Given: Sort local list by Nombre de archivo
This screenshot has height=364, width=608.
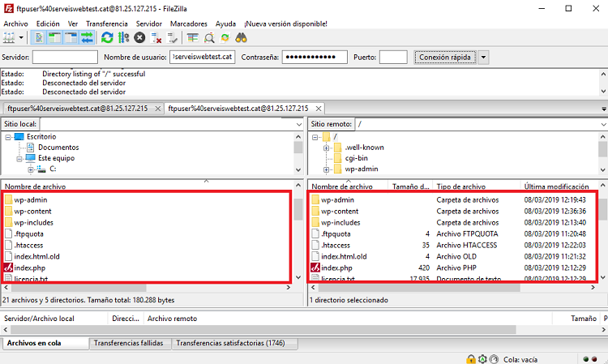Looking at the screenshot, I should [x=35, y=186].
